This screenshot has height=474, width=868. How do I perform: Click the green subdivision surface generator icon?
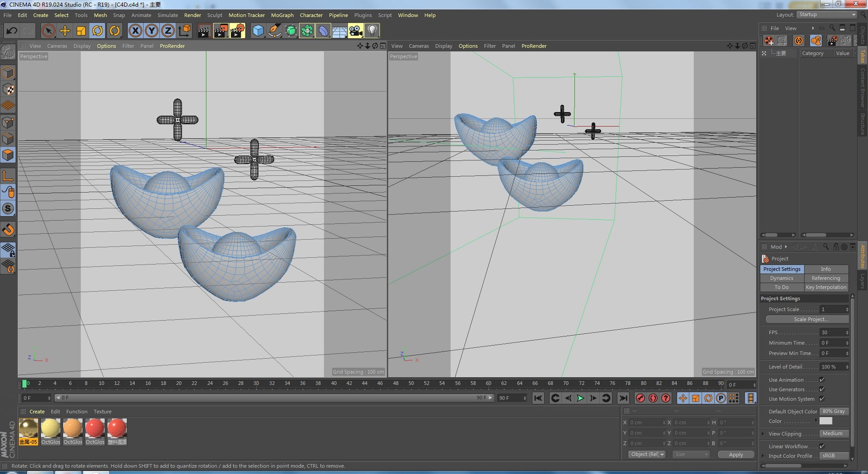(291, 31)
